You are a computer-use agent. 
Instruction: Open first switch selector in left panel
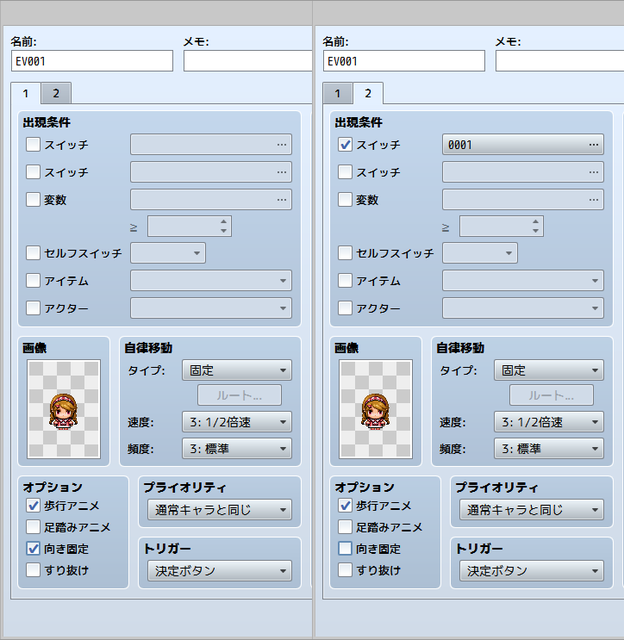[211, 144]
